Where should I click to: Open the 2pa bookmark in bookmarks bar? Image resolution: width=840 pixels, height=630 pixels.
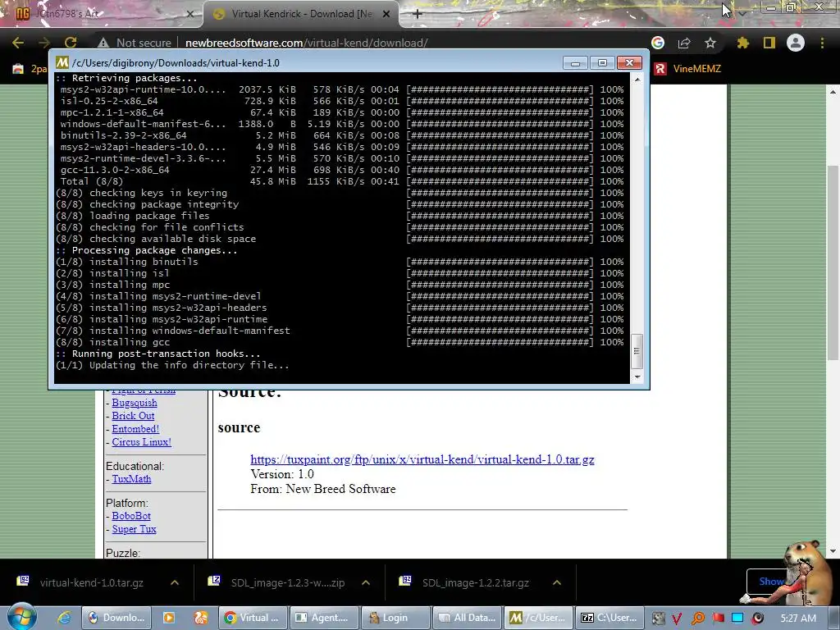click(30, 69)
